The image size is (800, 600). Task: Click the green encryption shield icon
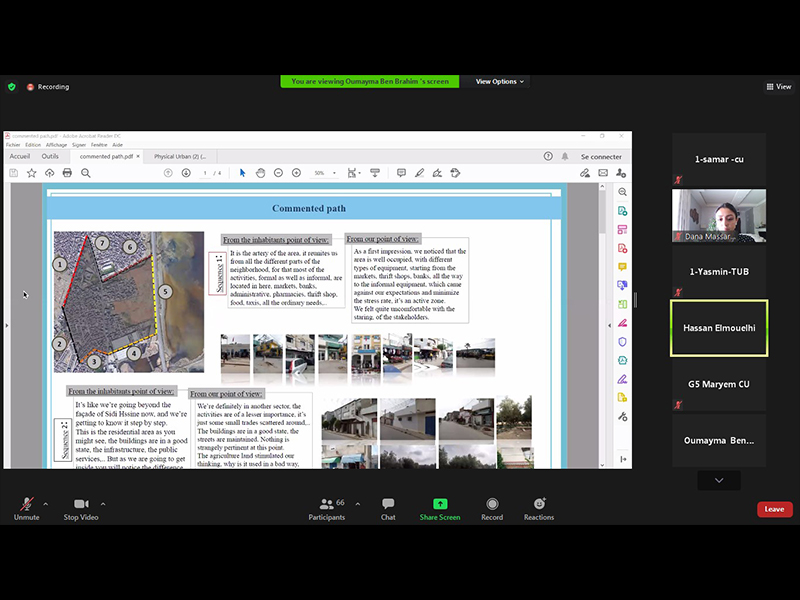coord(12,87)
